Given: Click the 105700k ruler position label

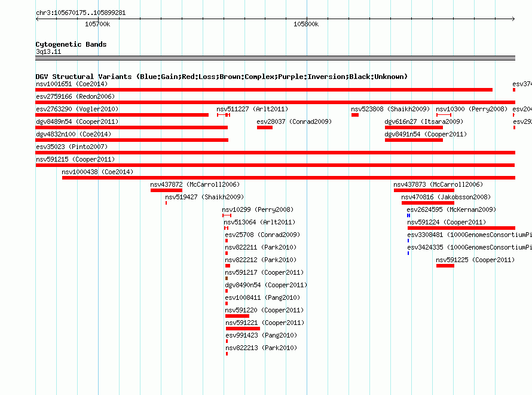Looking at the screenshot, I should (97, 24).
